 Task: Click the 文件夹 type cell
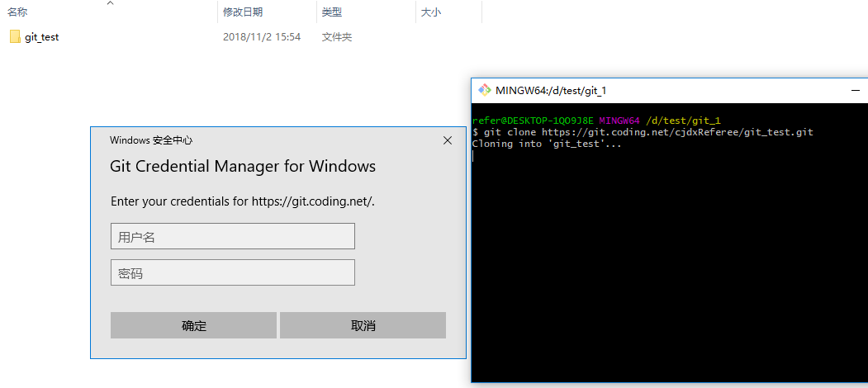[337, 37]
